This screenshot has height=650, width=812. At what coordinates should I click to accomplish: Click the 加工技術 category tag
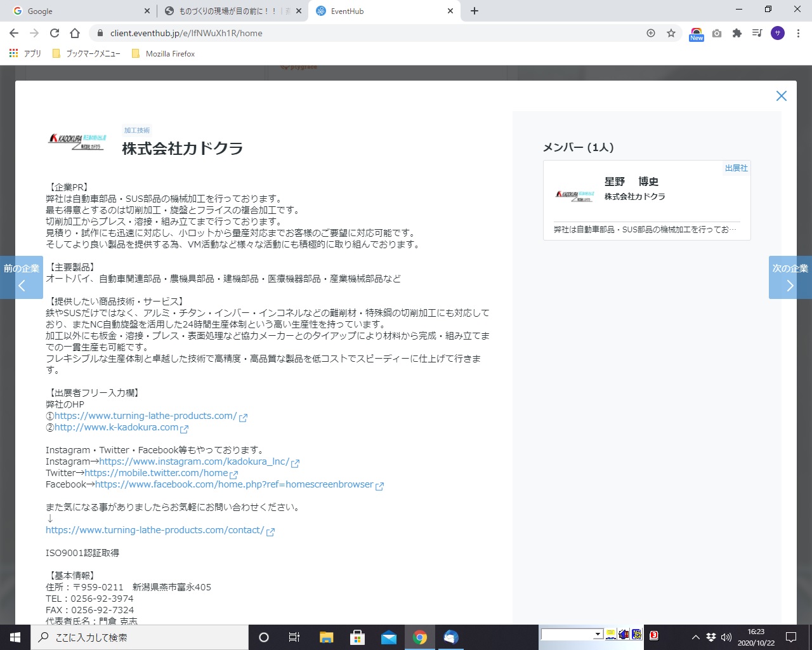point(137,130)
